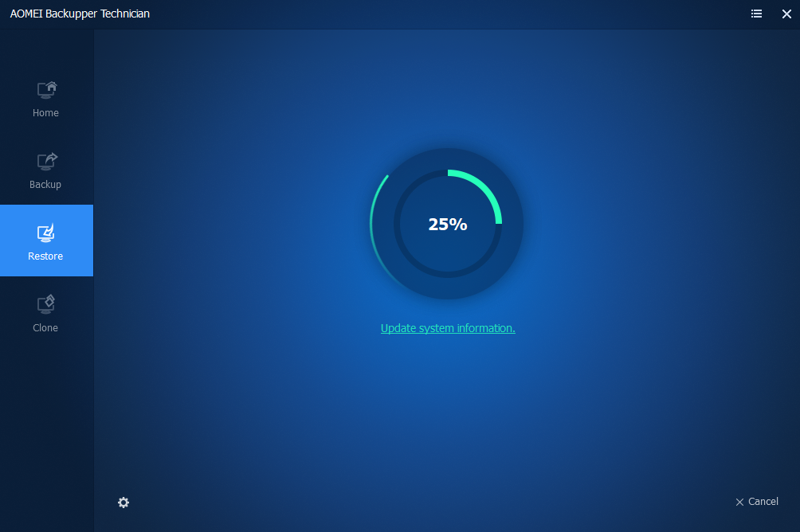Image resolution: width=800 pixels, height=532 pixels.
Task: Cancel the restore operation
Action: pyautogui.click(x=757, y=502)
